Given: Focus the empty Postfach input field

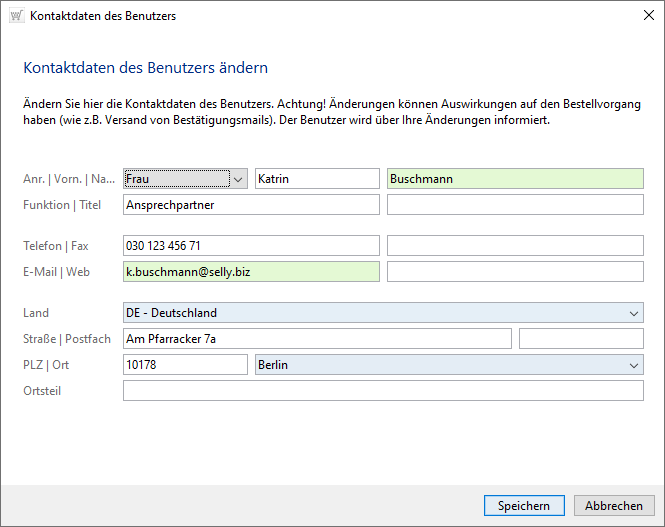Looking at the screenshot, I should click(581, 339).
